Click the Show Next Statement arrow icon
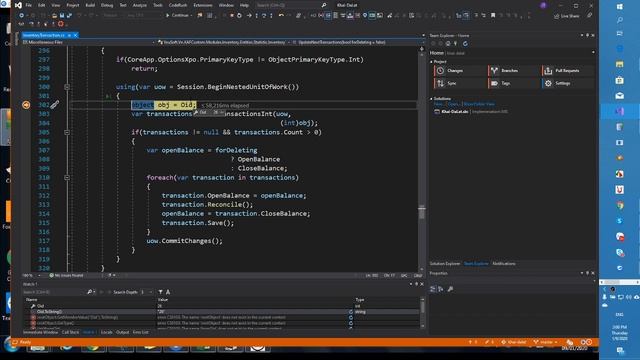Viewport: 640px width, 360px height. tap(249, 16)
